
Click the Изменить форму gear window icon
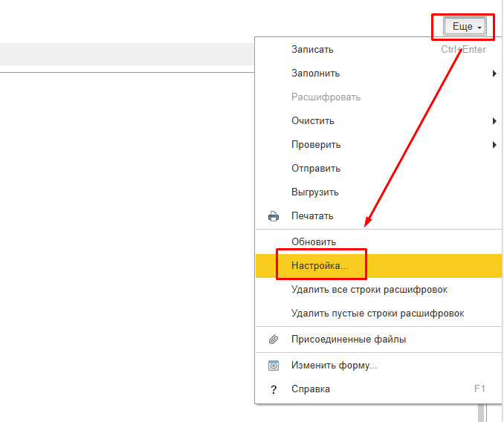pos(274,366)
